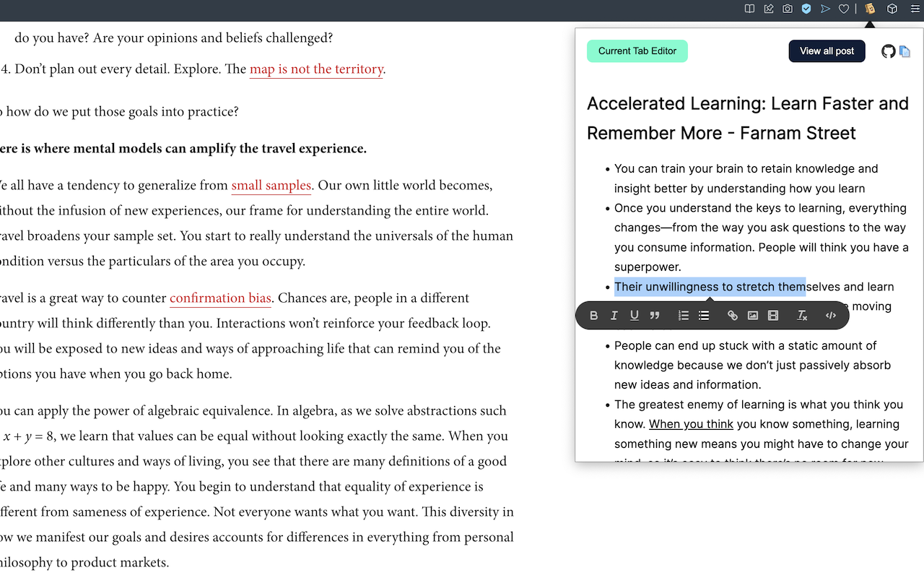924x578 pixels.
Task: Insert a code block
Action: coord(831,315)
